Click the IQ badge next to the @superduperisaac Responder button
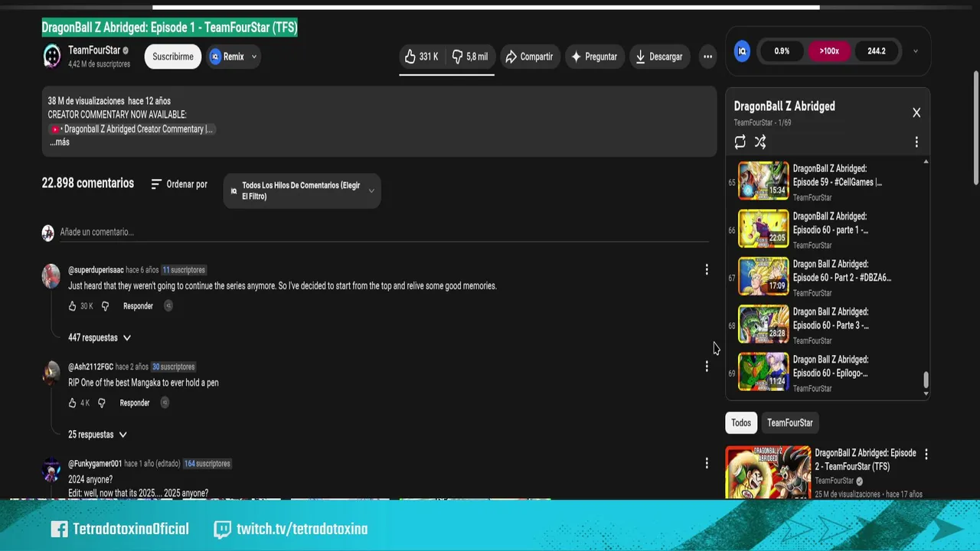Viewport: 980px width, 551px height. coord(168,306)
